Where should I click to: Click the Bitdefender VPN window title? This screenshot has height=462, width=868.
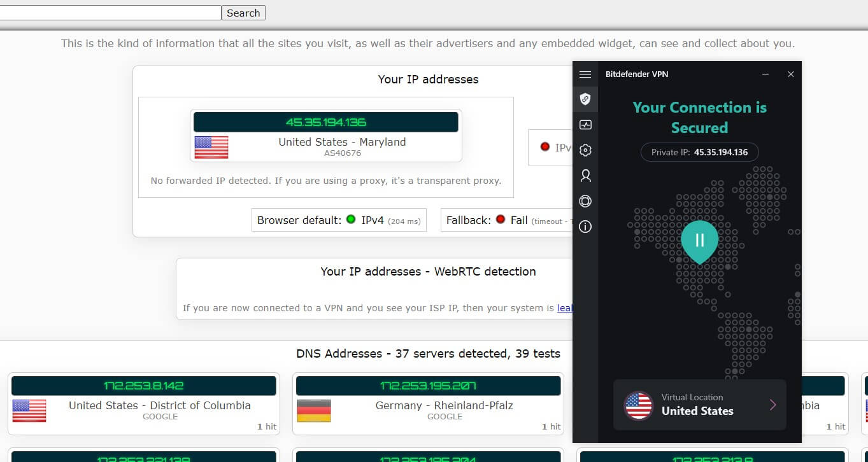point(636,74)
